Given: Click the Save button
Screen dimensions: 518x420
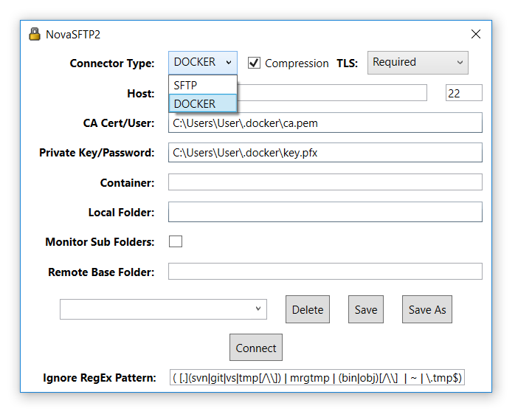Looking at the screenshot, I should [x=366, y=309].
